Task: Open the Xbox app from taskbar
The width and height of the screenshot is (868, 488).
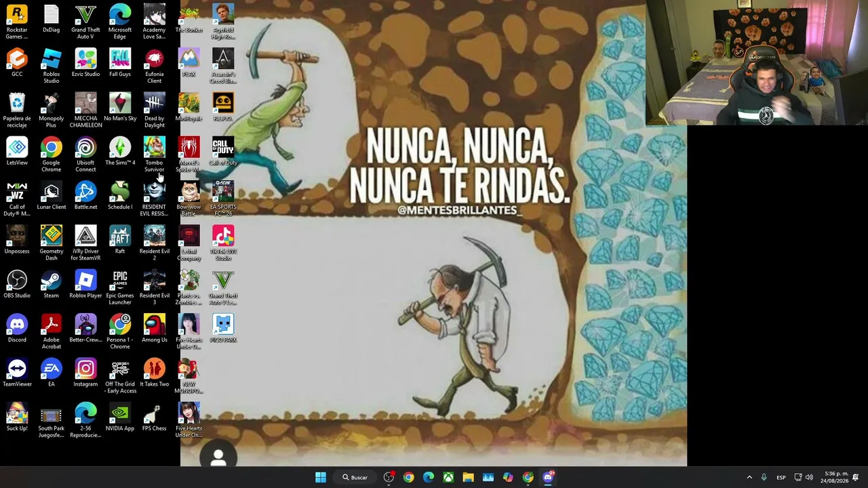Action: (x=448, y=477)
